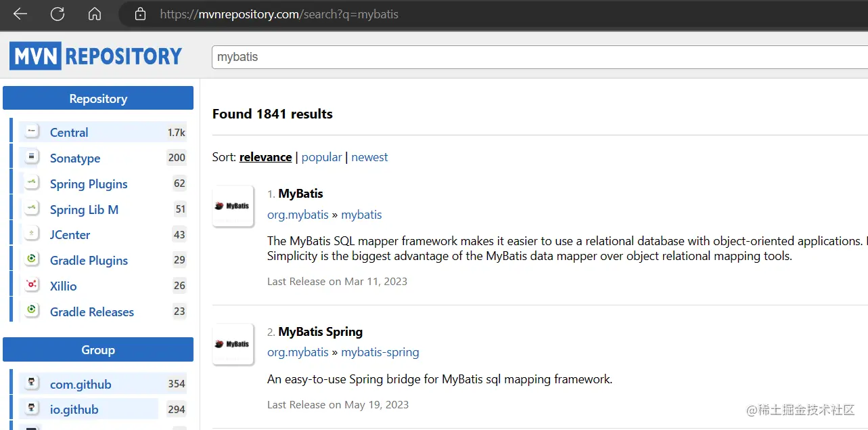
Task: Filter by io.github group link
Action: click(x=74, y=409)
